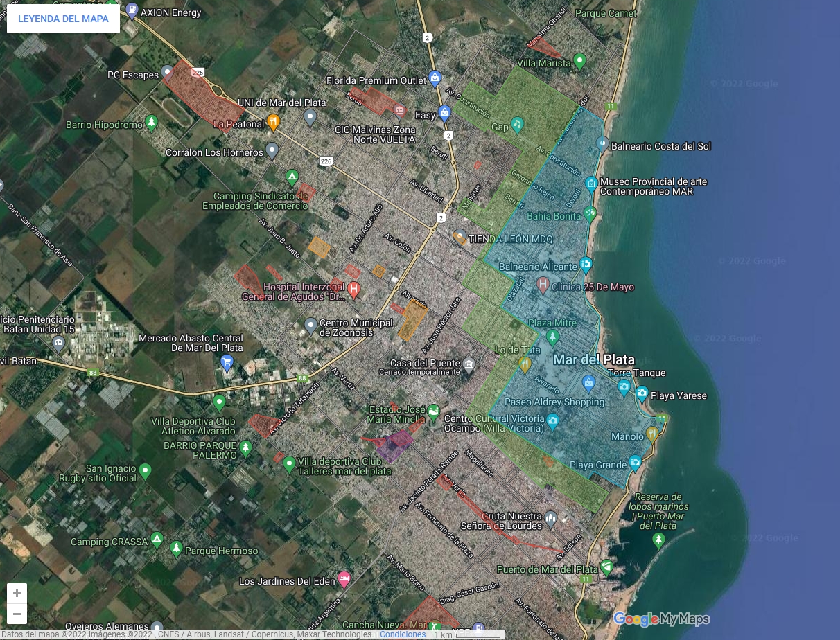Select the TIENDA LEÓN MDQ pin
The height and width of the screenshot is (640, 840).
click(460, 238)
